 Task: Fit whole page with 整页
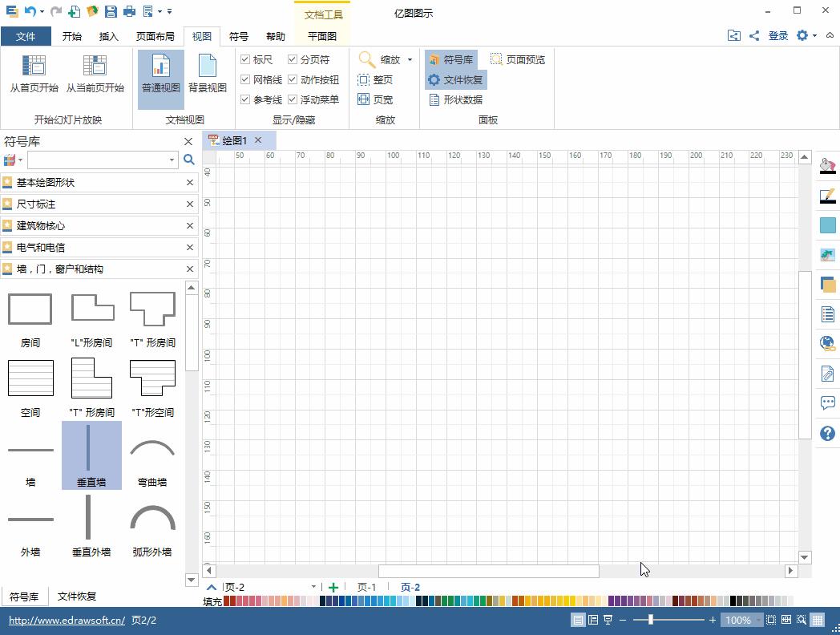point(375,80)
